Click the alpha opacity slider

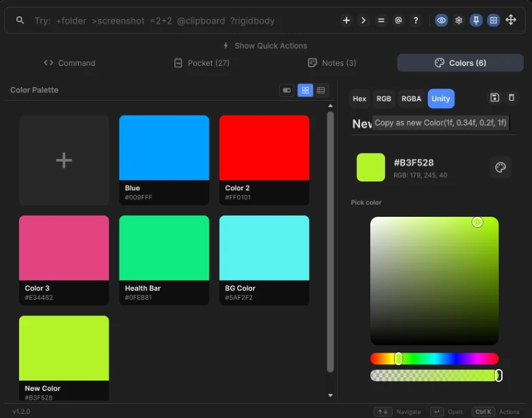tap(434, 376)
